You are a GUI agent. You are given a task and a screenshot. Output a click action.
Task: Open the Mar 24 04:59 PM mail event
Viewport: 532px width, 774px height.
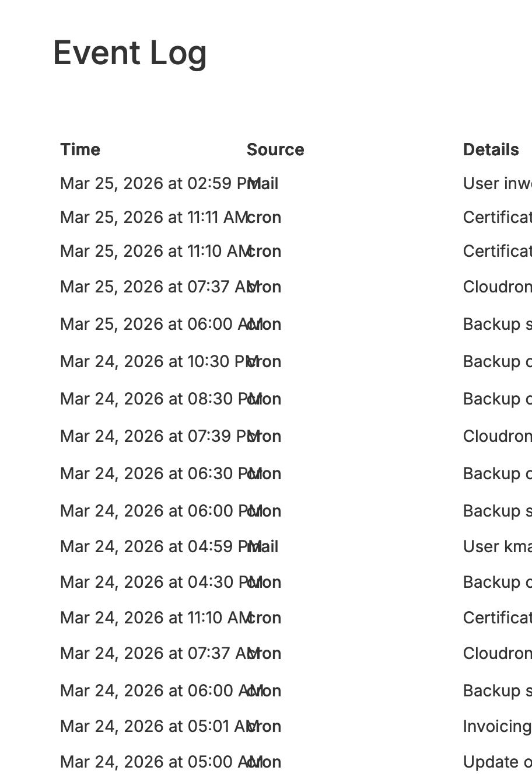click(x=497, y=547)
